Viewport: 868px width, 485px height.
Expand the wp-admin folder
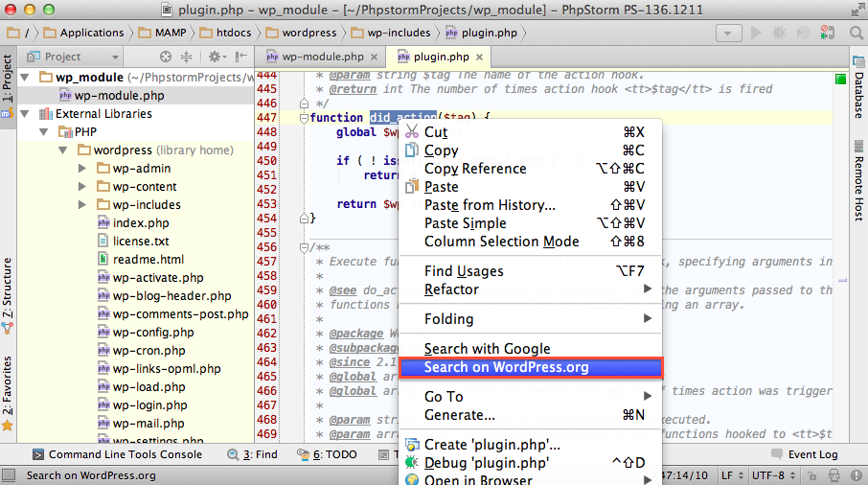82,169
